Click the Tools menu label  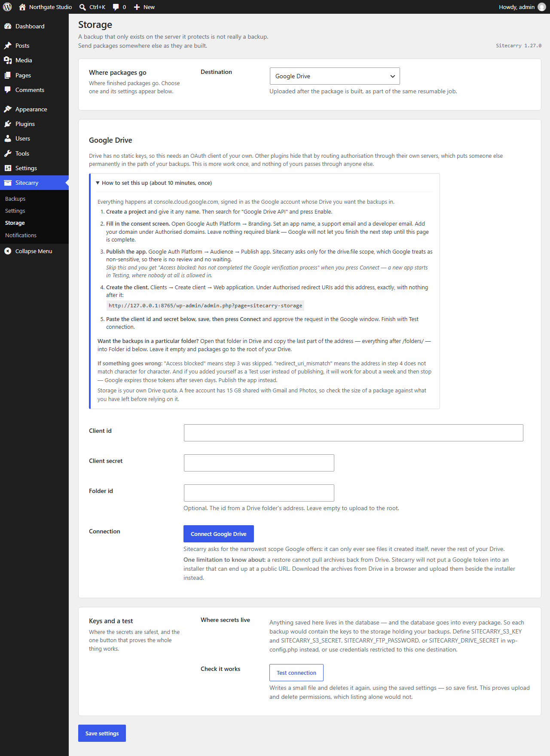coord(22,153)
